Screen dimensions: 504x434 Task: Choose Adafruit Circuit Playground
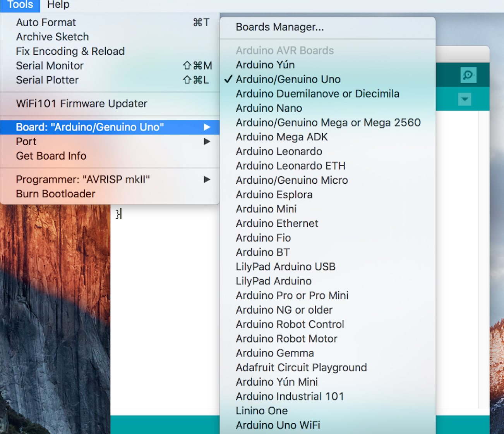327,367
